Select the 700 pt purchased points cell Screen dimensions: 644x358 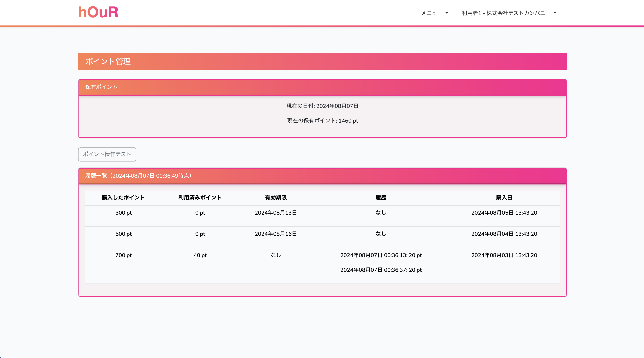point(124,255)
